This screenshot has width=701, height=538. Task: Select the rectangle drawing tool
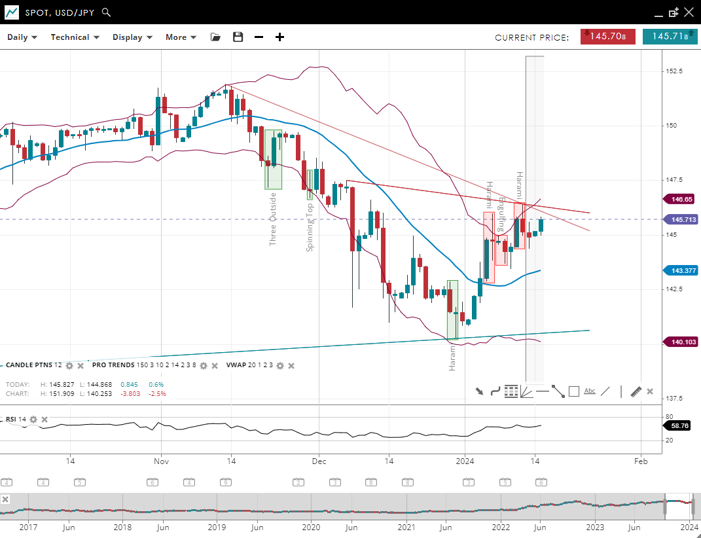coord(574,391)
